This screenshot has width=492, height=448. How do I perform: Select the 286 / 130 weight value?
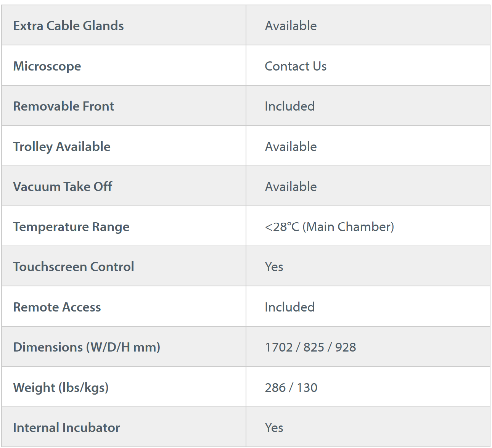(x=291, y=388)
